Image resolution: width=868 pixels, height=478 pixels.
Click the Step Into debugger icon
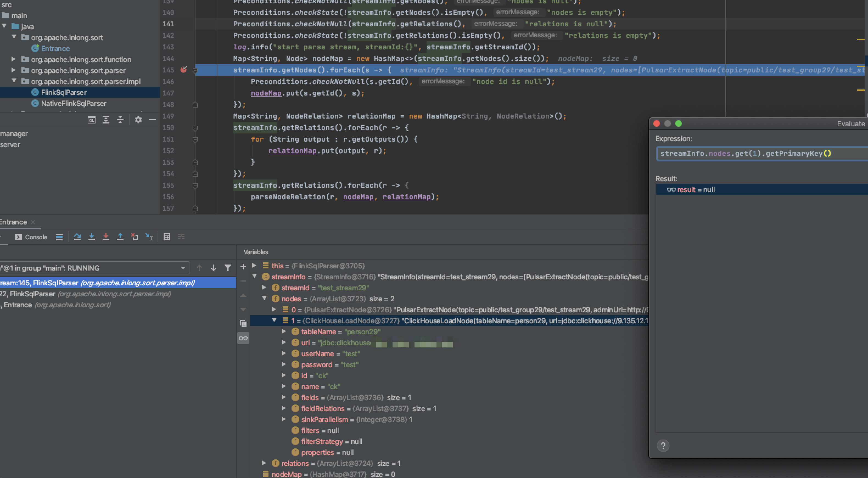tap(91, 237)
